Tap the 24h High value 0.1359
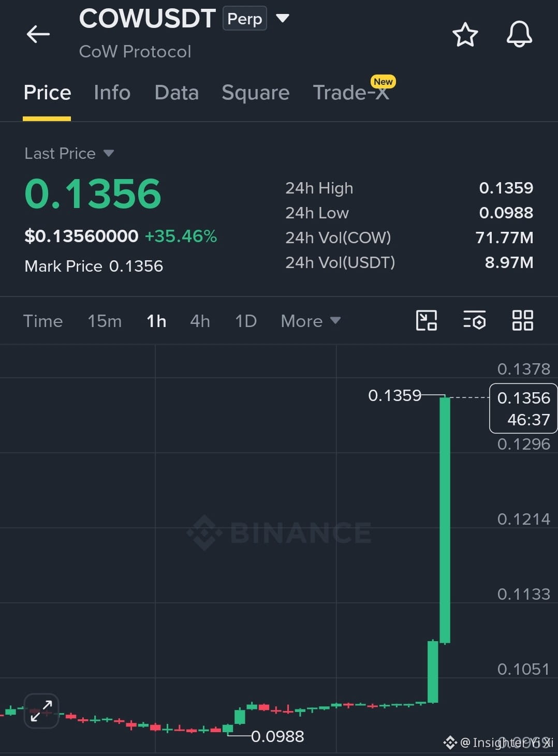The width and height of the screenshot is (558, 756). (506, 188)
